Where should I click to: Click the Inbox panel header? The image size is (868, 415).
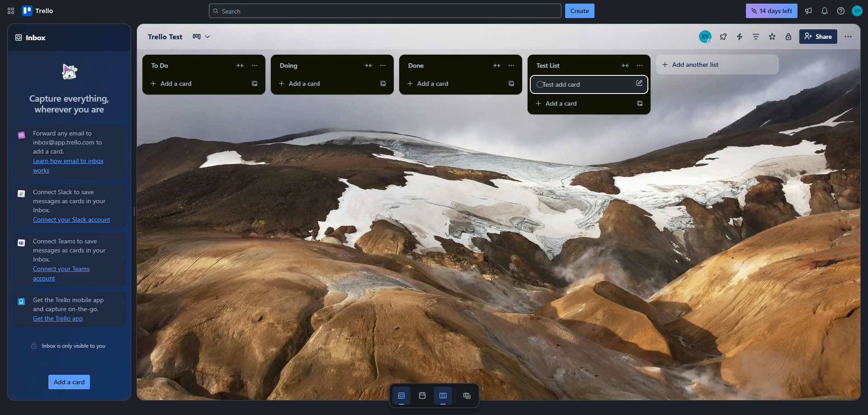click(69, 37)
